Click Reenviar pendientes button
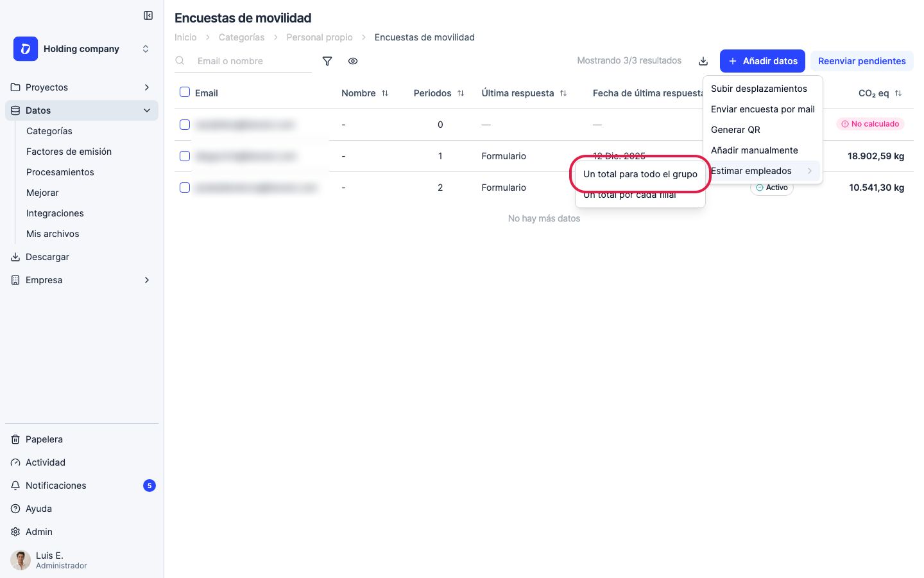Image resolution: width=924 pixels, height=578 pixels. tap(862, 61)
